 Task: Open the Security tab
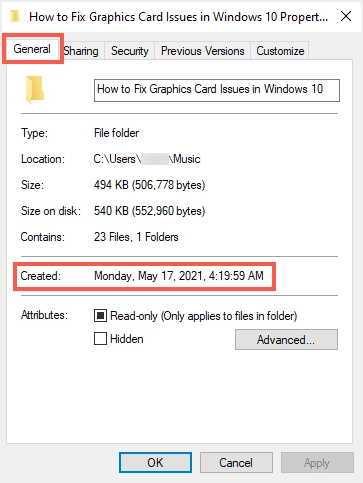(x=130, y=51)
